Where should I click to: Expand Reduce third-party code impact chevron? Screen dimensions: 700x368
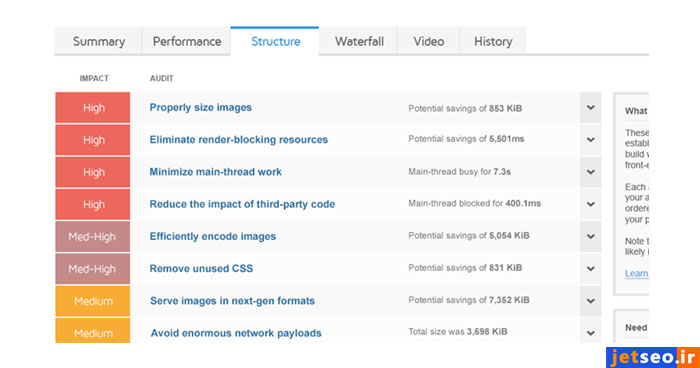(x=591, y=204)
